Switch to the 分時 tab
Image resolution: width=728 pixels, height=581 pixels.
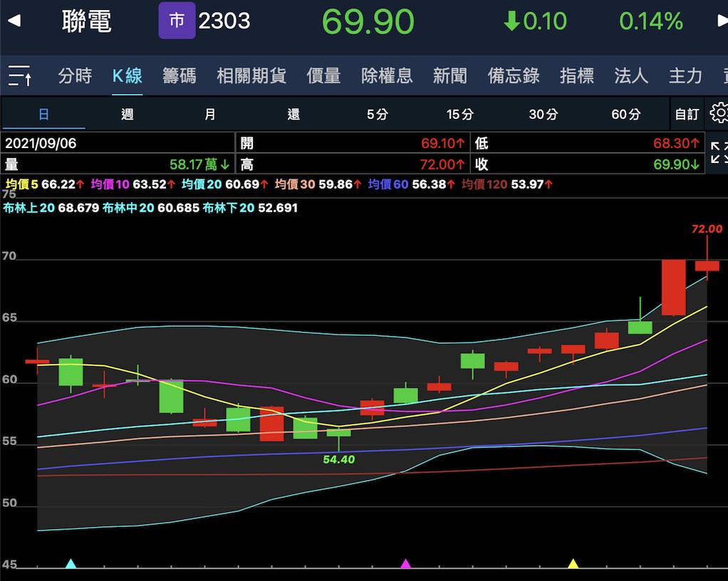point(75,75)
